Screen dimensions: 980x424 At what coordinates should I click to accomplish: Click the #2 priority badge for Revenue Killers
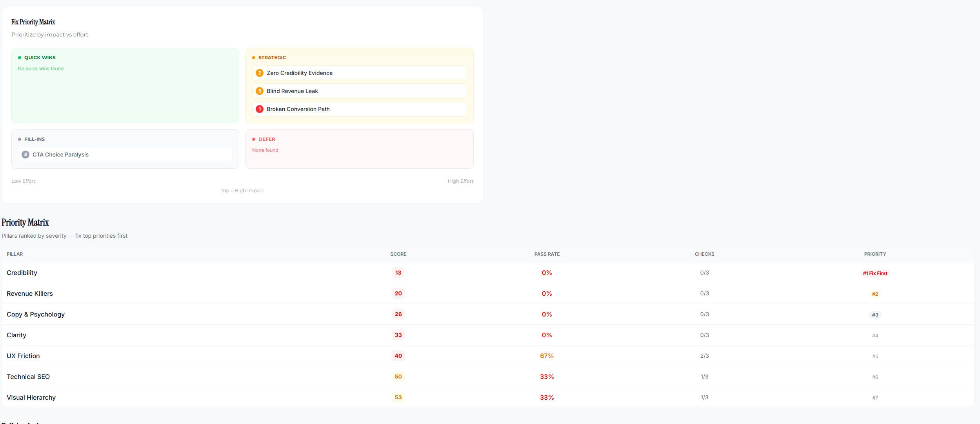[x=875, y=294]
